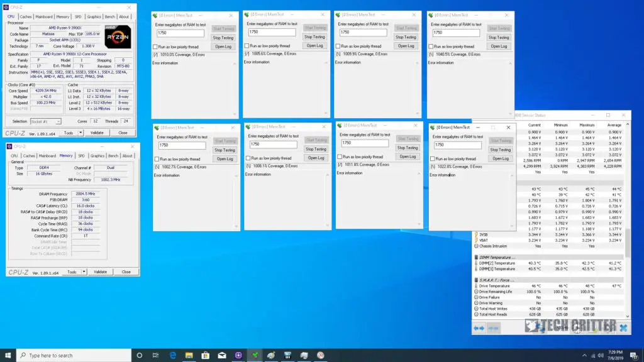Image resolution: width=644 pixels, height=362 pixels.
Task: Enable low priority thread in 1010.0% coverage MemTest
Action: tap(155, 47)
